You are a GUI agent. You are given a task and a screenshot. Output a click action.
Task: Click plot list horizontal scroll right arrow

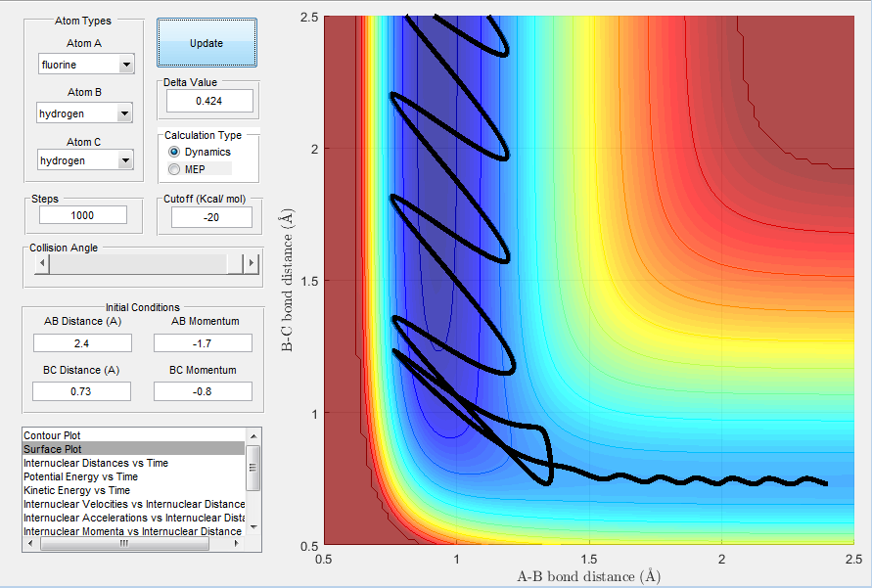coord(238,544)
